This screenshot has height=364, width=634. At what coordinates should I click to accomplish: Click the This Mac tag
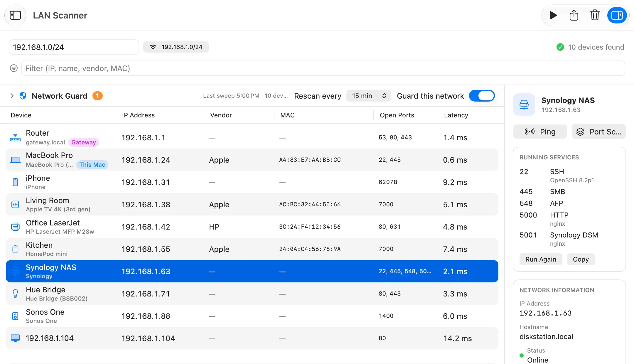[92, 165]
